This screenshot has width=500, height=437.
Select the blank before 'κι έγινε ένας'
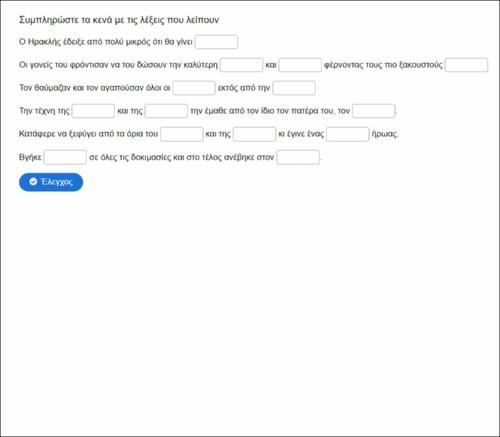pyautogui.click(x=254, y=134)
